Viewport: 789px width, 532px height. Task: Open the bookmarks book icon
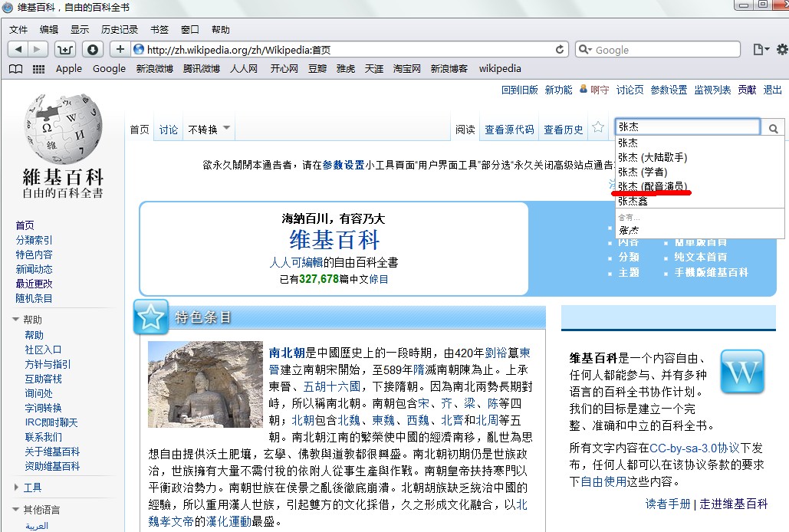(x=16, y=69)
